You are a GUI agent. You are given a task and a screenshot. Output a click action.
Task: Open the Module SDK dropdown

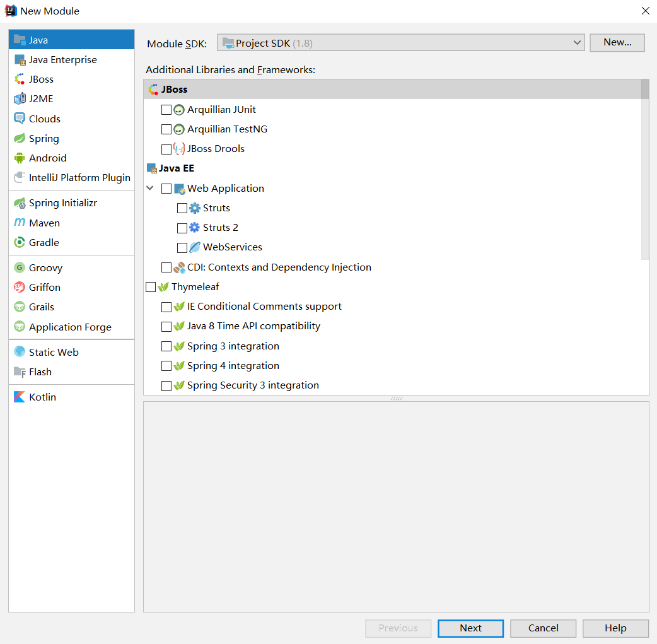(x=400, y=43)
